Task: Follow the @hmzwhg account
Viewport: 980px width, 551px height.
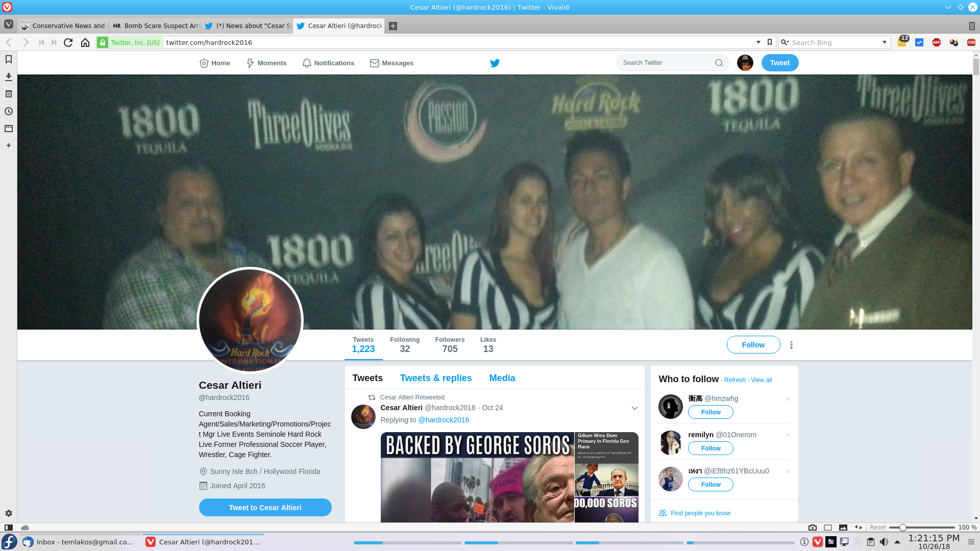Action: click(x=710, y=412)
